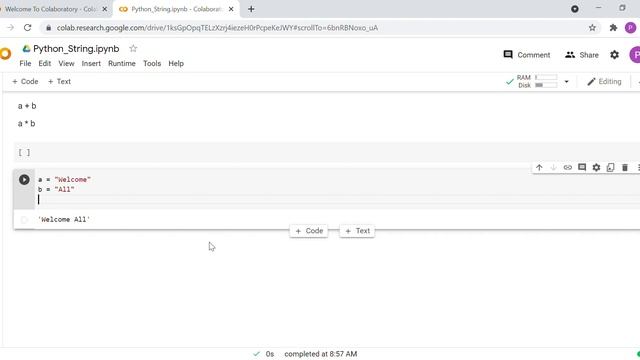Open Chrome profile avatar in toolbar
This screenshot has width=640, height=360.
click(630, 28)
